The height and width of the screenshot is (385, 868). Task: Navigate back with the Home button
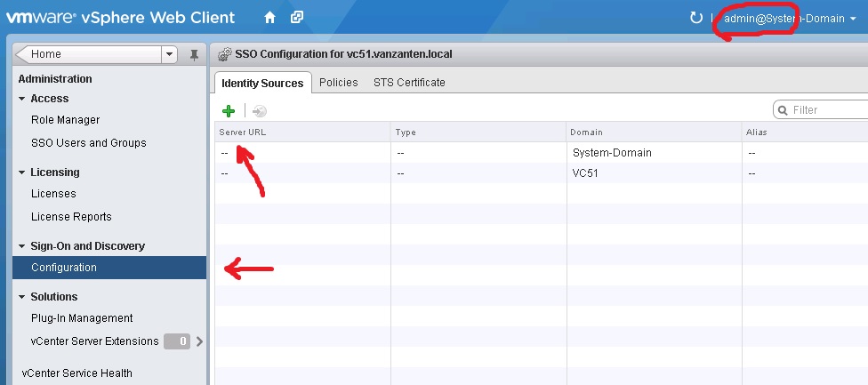click(89, 54)
